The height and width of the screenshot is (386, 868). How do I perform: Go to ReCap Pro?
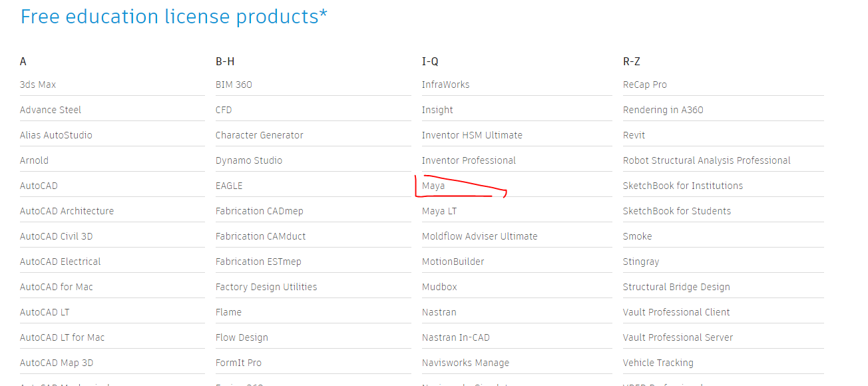(644, 85)
